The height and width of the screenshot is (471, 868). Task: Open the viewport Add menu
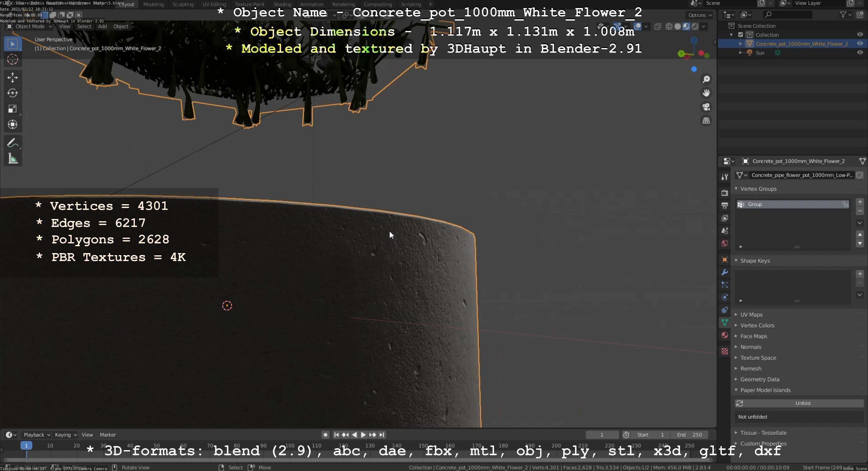pyautogui.click(x=102, y=27)
